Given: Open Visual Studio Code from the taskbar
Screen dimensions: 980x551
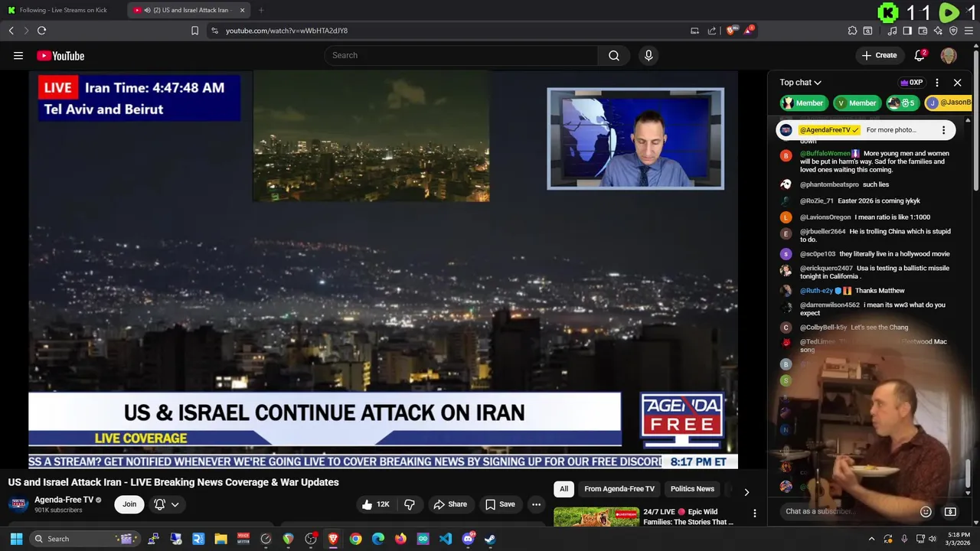Looking at the screenshot, I should (x=446, y=539).
